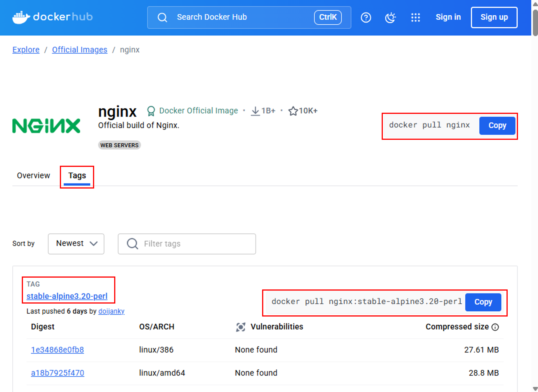Image resolution: width=538 pixels, height=392 pixels.
Task: Click the search magnifier icon in header
Action: 162,17
